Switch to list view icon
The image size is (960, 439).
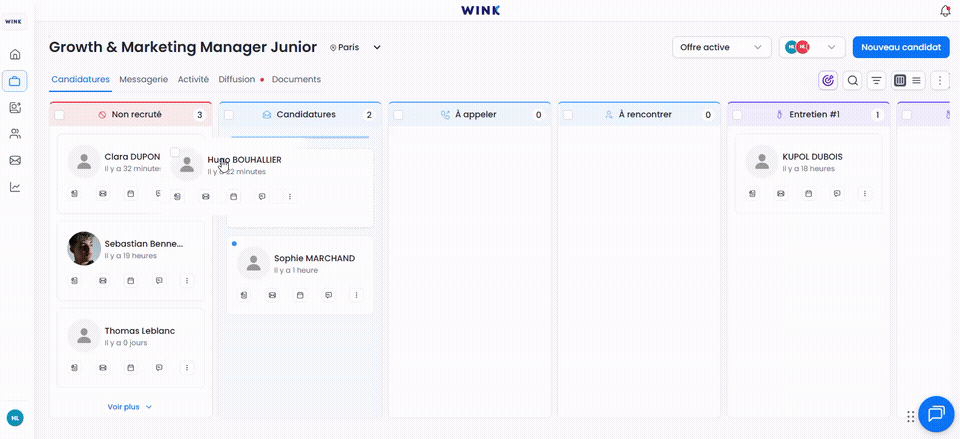pyautogui.click(x=917, y=80)
